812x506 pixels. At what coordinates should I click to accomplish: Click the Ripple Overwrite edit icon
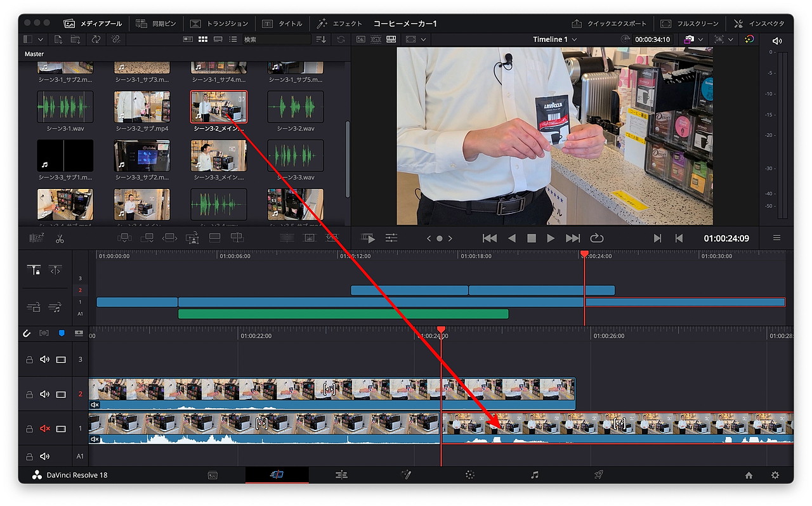169,238
